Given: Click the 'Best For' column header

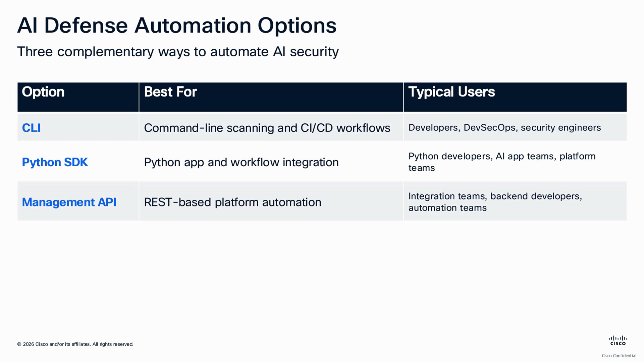Looking at the screenshot, I should (271, 97).
